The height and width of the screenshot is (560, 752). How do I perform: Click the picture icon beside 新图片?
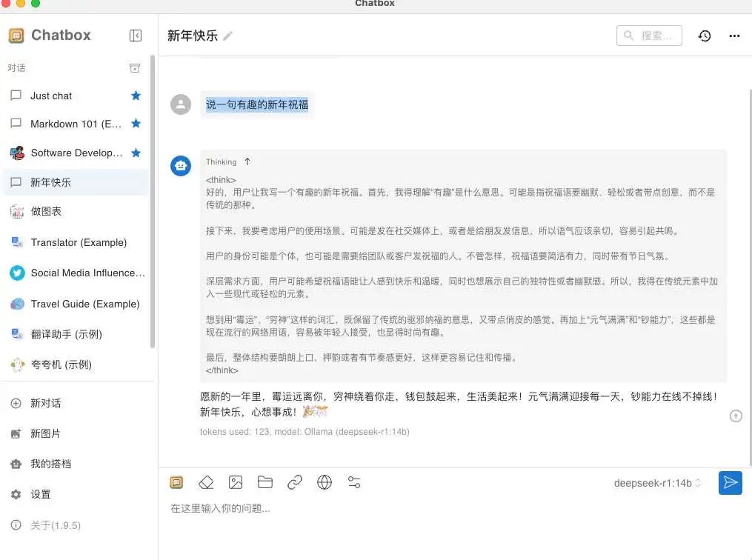click(x=16, y=434)
